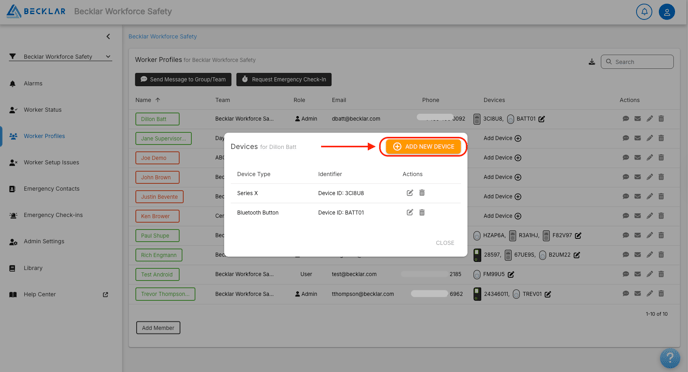688x372 pixels.
Task: Edit the Series X device entry
Action: point(409,193)
